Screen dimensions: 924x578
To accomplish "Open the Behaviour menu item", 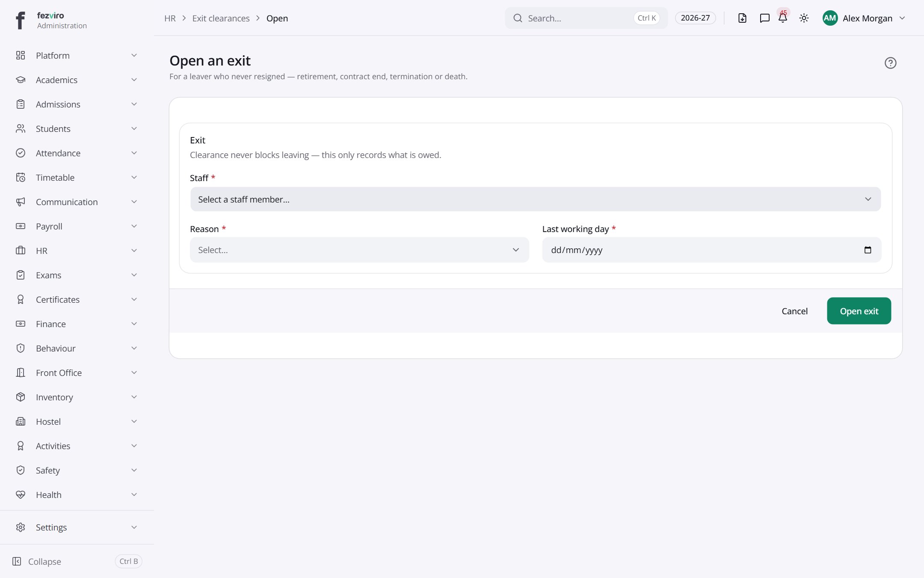I will 77,348.
